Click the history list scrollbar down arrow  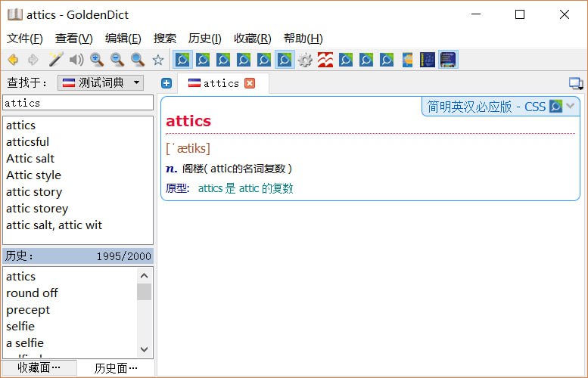[145, 349]
